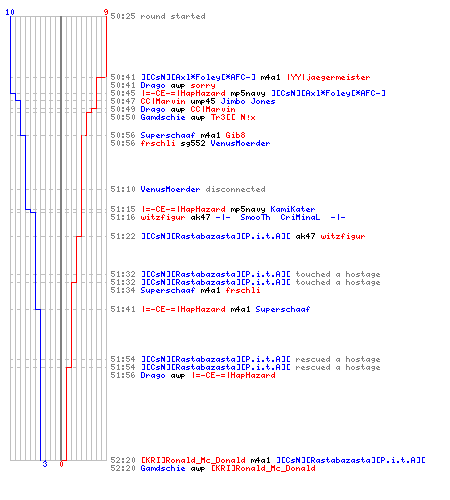The height and width of the screenshot is (500, 450).
Task: Click Ronald_Mc_Donald's name in the 52:20 m4a1 kill
Action: [x=193, y=460]
